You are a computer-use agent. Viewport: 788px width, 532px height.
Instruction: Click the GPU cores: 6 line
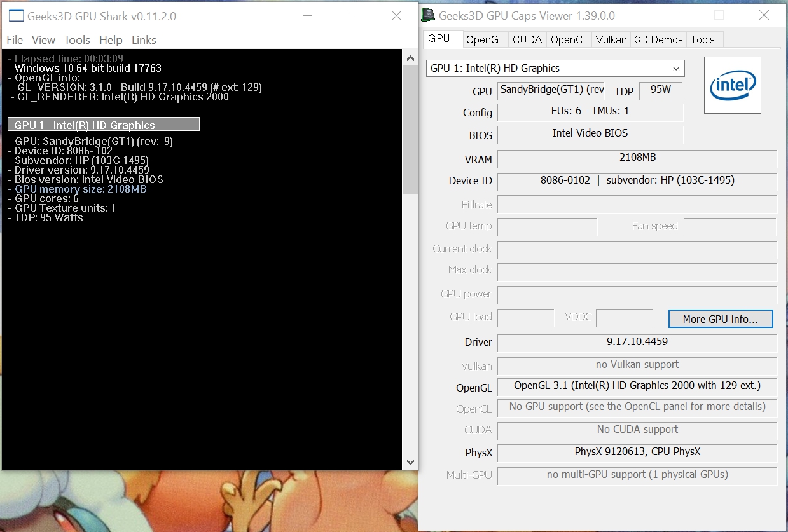click(43, 199)
